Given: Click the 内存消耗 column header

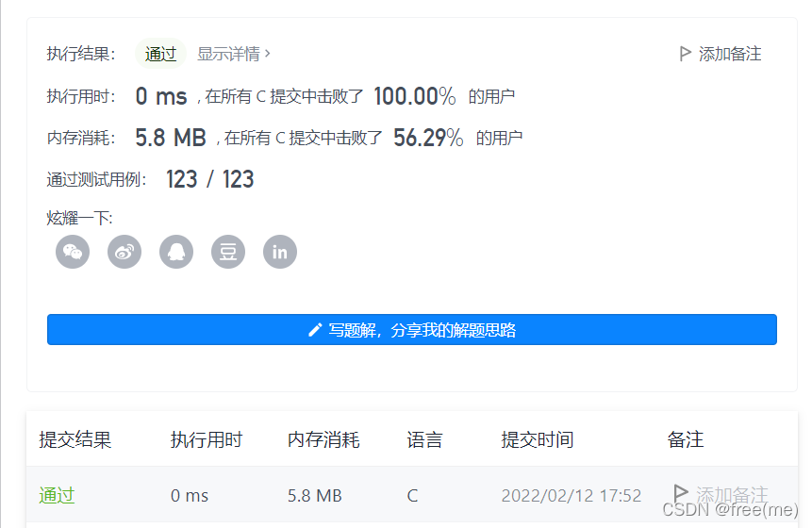Looking at the screenshot, I should pyautogui.click(x=323, y=439).
